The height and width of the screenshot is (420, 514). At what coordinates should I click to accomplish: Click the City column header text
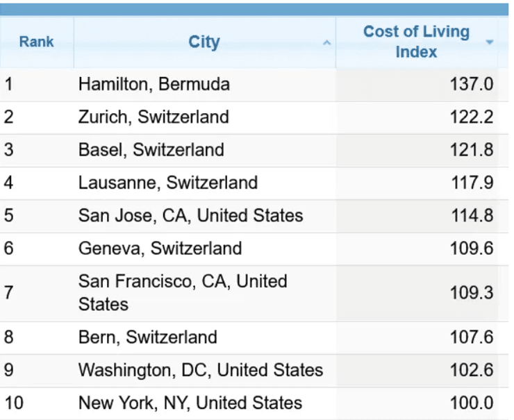point(204,42)
